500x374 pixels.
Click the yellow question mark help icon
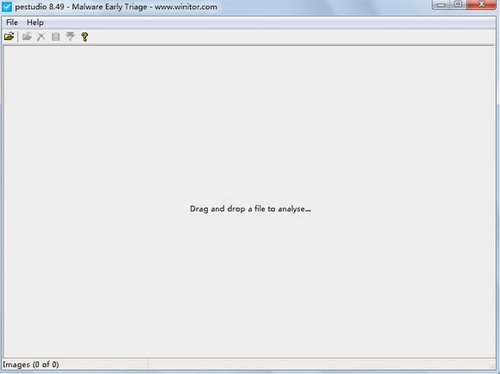coord(85,37)
